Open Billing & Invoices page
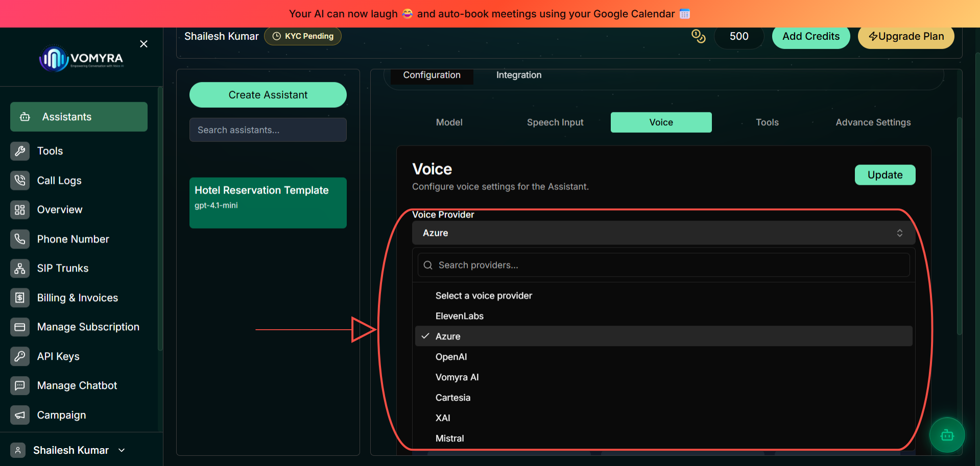The width and height of the screenshot is (980, 466). click(x=78, y=298)
